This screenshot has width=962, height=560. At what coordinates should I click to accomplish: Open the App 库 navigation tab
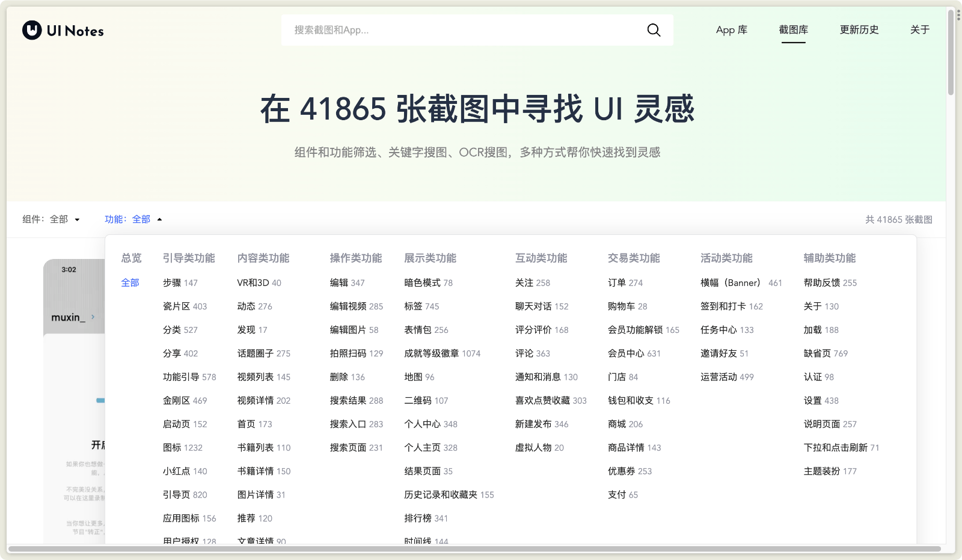click(x=731, y=29)
